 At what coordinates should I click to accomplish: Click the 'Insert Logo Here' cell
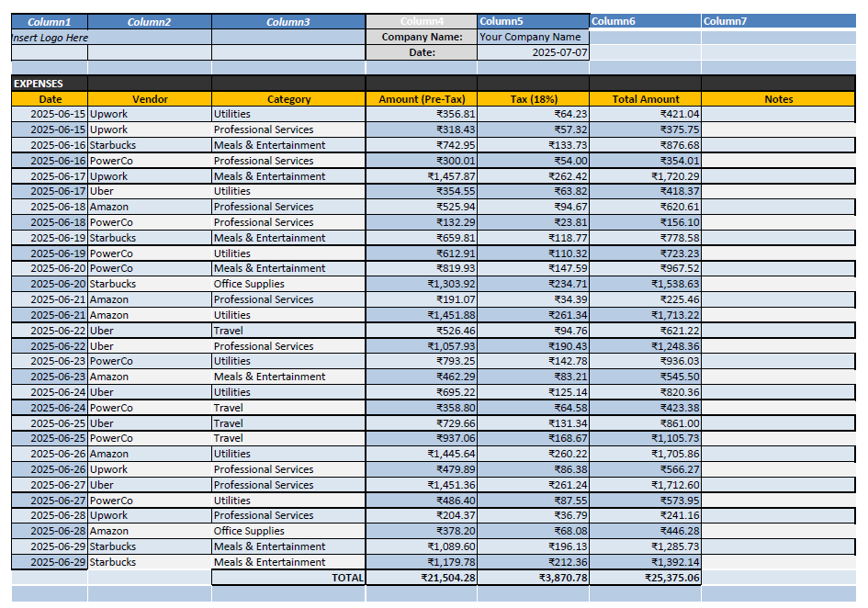point(50,38)
